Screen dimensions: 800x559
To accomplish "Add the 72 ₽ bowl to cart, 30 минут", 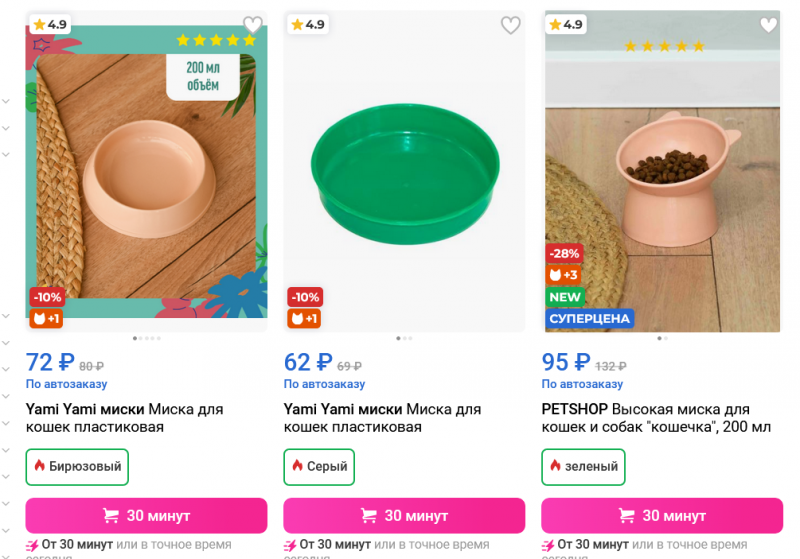I will tap(146, 516).
